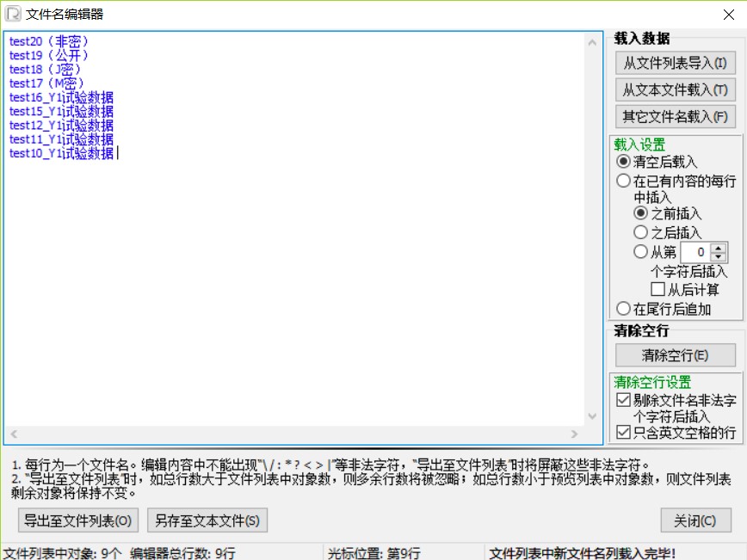Click the line test20（非密）
This screenshot has width=747, height=560.
49,41
